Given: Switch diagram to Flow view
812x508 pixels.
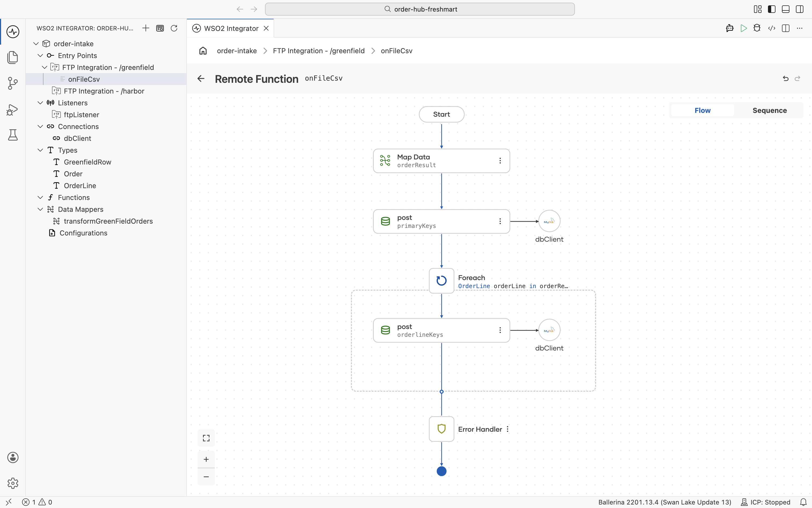Looking at the screenshot, I should click(x=702, y=110).
